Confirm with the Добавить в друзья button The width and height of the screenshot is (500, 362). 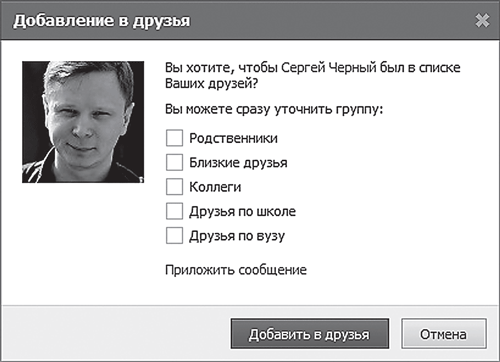(x=310, y=334)
